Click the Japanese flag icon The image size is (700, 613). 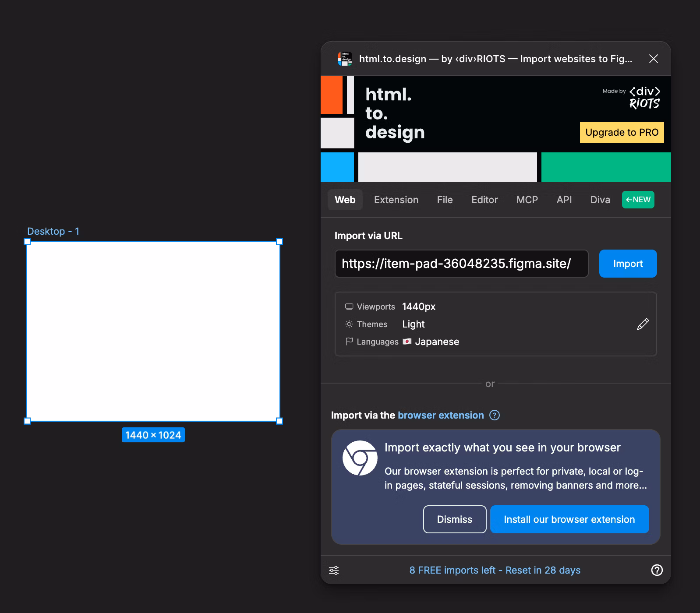(407, 342)
